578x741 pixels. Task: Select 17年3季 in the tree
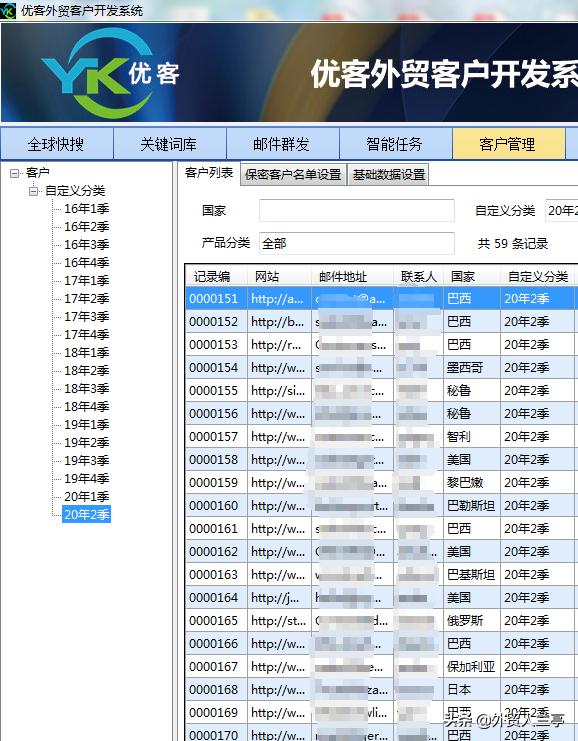86,317
